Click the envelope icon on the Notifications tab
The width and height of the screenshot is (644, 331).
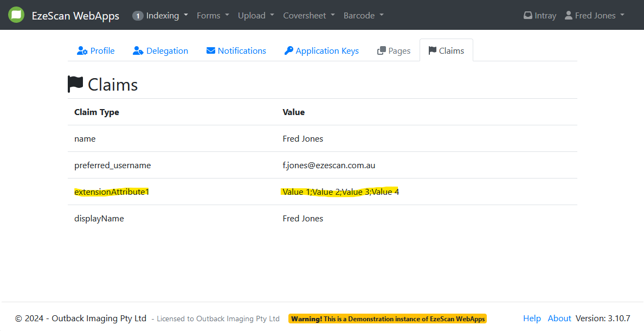click(211, 51)
